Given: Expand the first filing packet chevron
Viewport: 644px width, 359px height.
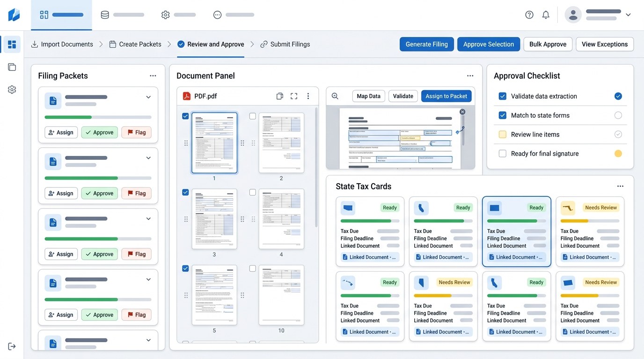Looking at the screenshot, I should tap(148, 97).
